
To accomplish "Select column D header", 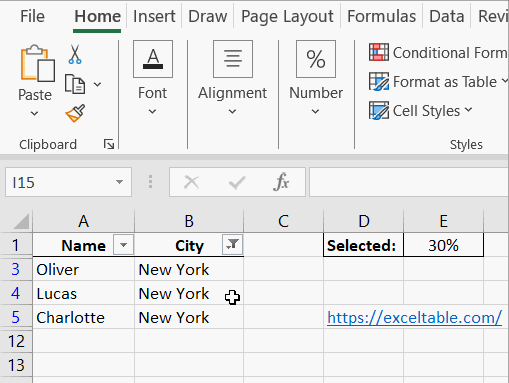I will (363, 221).
